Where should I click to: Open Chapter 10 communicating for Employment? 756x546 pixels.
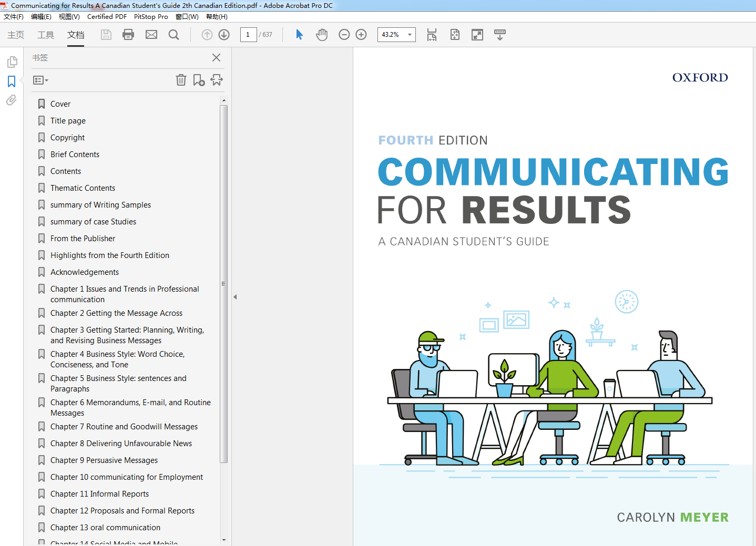[127, 477]
